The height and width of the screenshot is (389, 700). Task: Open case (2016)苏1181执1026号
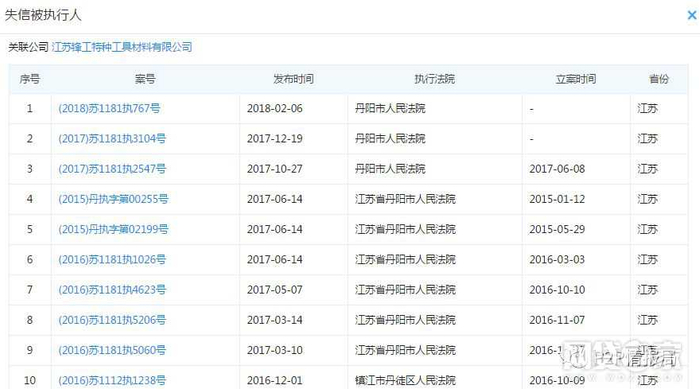112,259
